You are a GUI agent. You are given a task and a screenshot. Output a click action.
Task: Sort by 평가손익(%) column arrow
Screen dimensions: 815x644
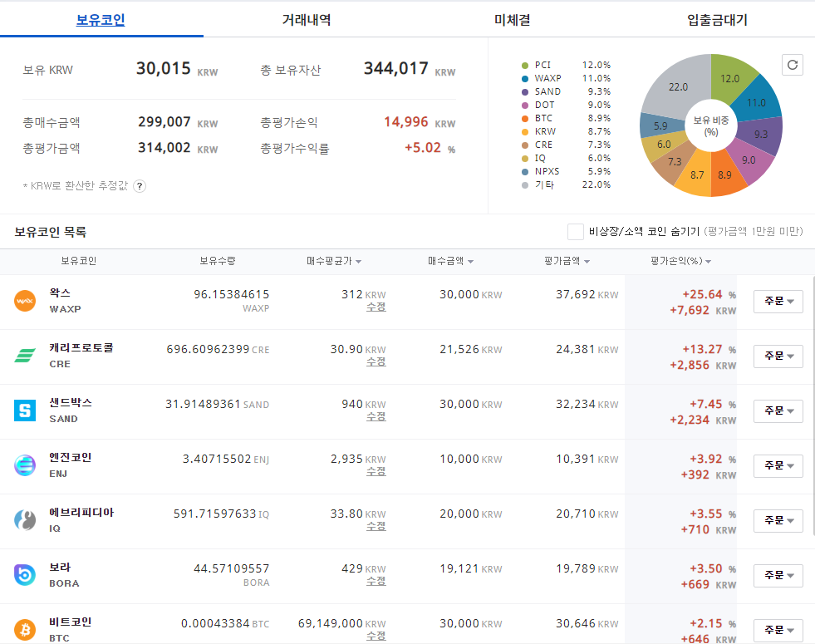pyautogui.click(x=709, y=262)
